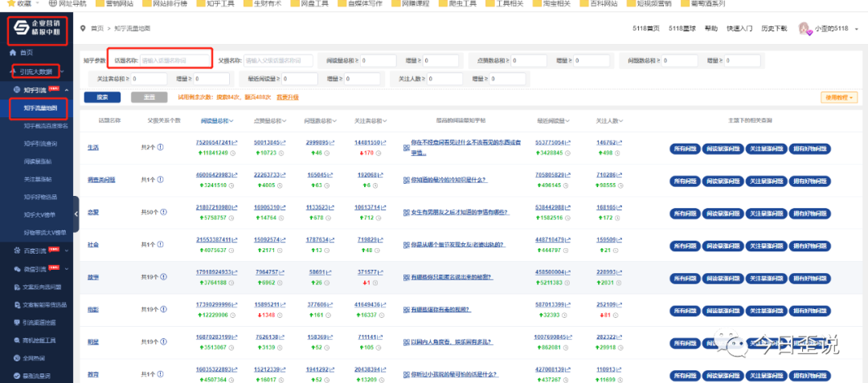Click 关注暴涨问题 button in 恋爱 row
The height and width of the screenshot is (383, 868).
[x=766, y=213]
